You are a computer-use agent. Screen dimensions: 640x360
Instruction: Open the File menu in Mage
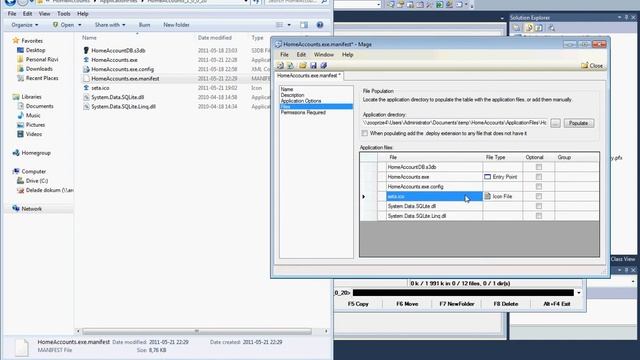[x=284, y=55]
